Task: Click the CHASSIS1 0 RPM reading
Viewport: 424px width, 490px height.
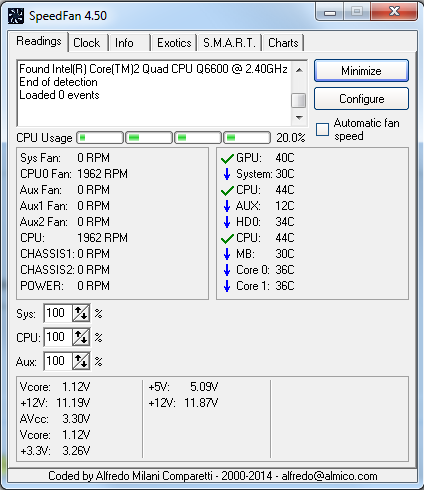Action: 65,254
